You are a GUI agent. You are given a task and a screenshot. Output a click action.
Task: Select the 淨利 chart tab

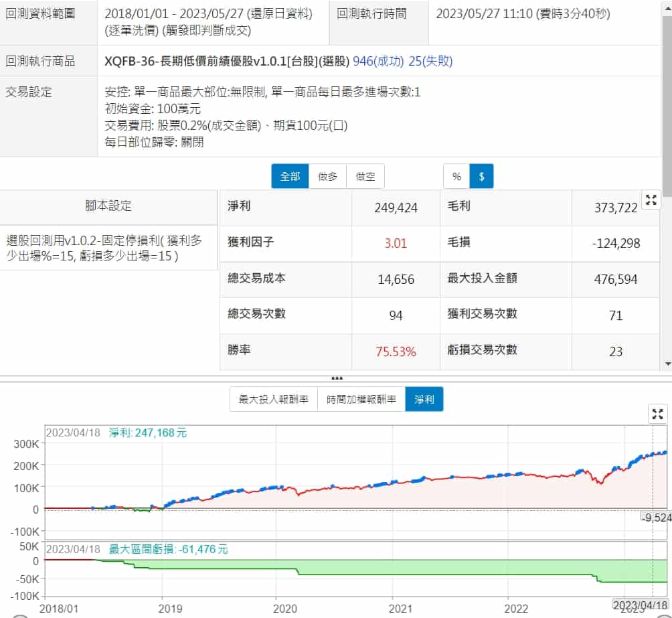(424, 399)
